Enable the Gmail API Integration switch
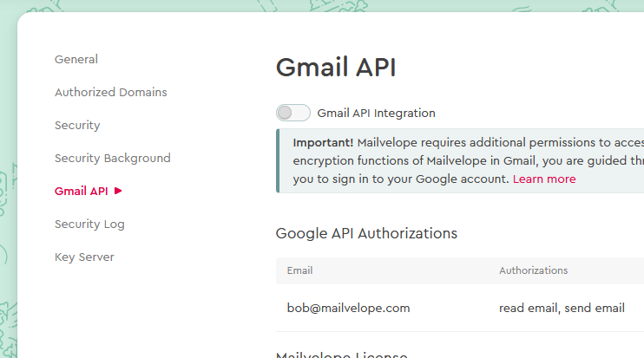The height and width of the screenshot is (358, 644). (292, 113)
